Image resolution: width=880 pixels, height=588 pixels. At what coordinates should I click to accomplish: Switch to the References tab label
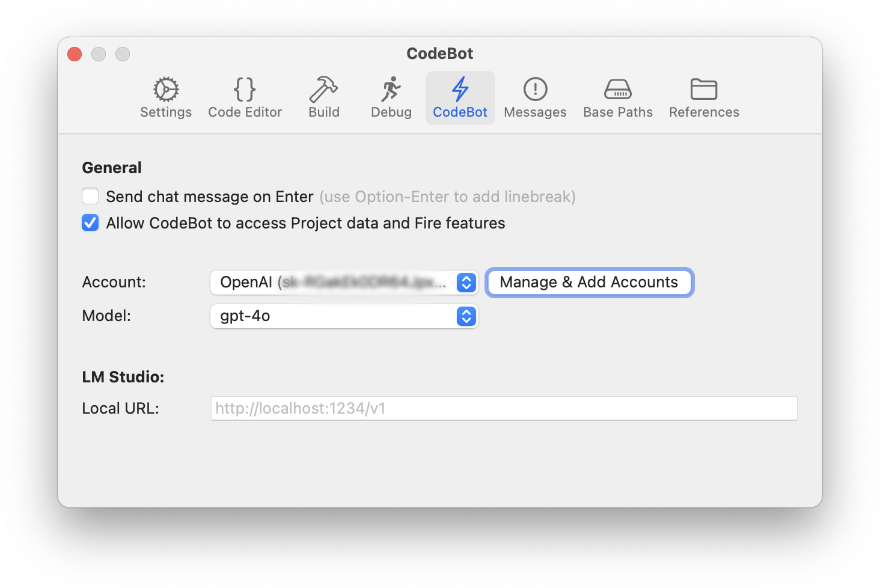pyautogui.click(x=704, y=112)
